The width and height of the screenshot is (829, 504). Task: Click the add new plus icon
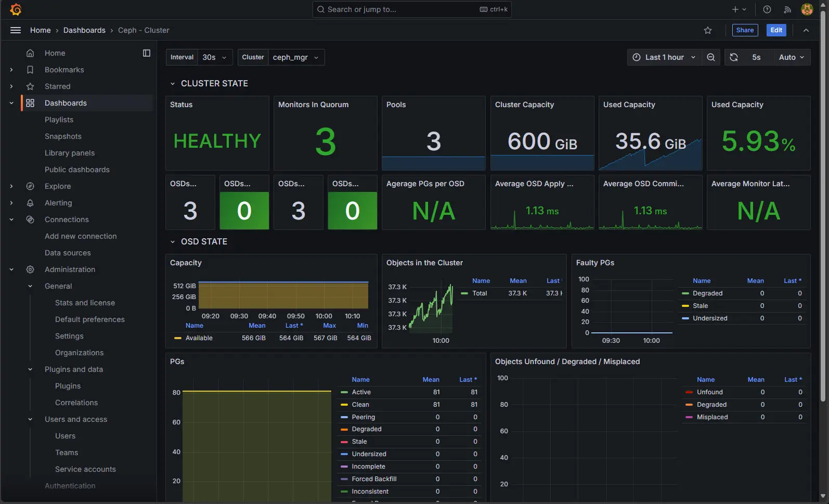(735, 9)
